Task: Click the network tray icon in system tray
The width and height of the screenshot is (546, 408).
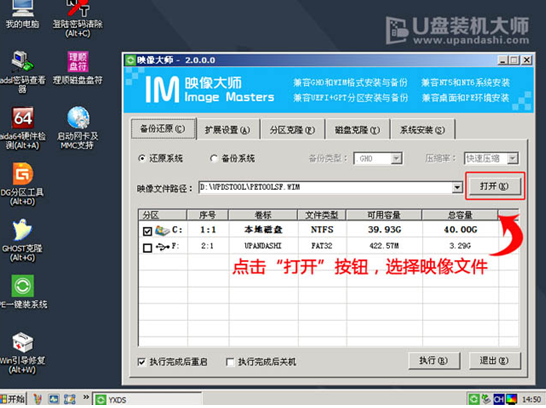Action: point(486,399)
